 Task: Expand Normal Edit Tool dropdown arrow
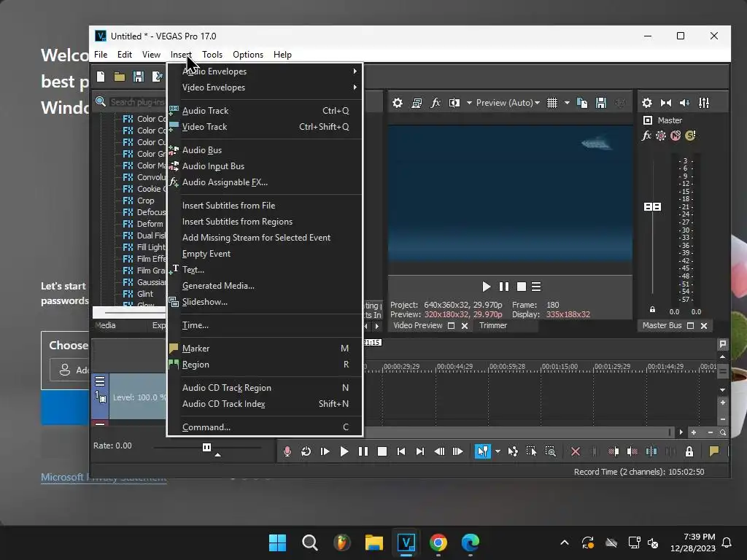coord(498,451)
